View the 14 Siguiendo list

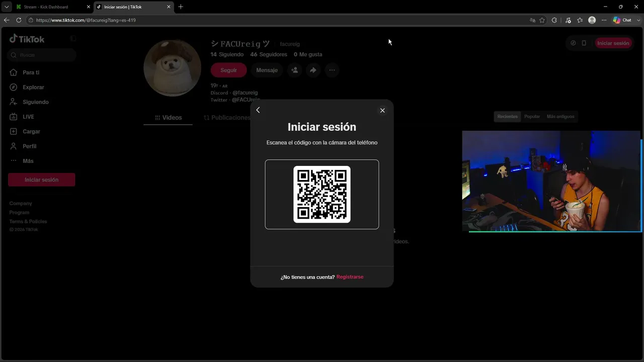pos(227,54)
